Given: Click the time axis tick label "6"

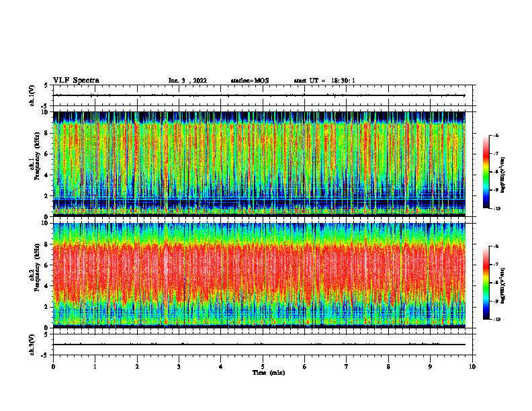Looking at the screenshot, I should pos(305,367).
